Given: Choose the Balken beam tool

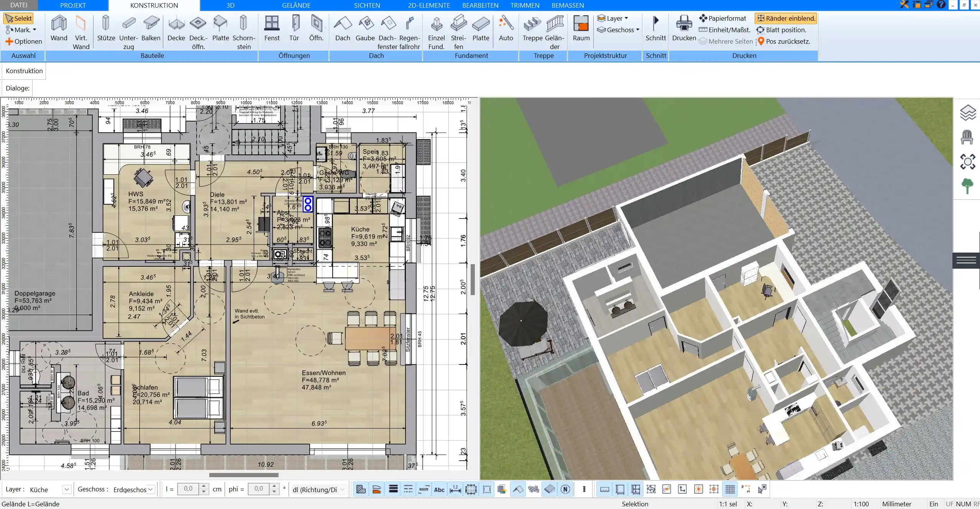Looking at the screenshot, I should tap(151, 28).
